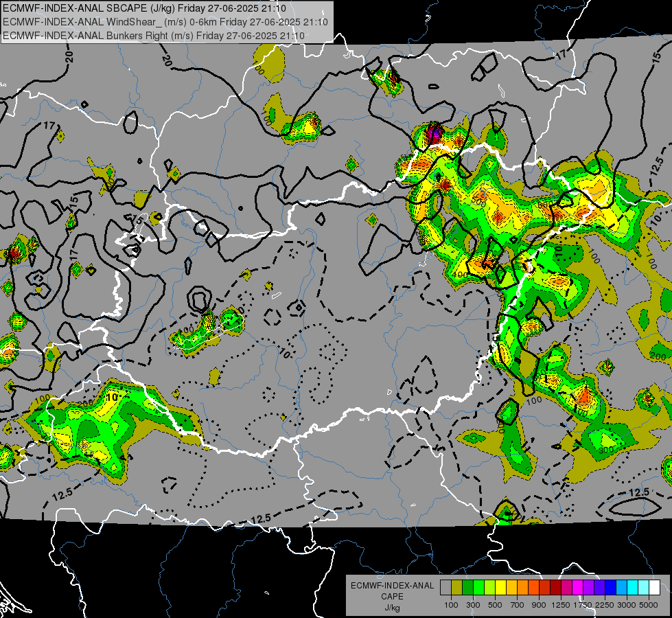The width and height of the screenshot is (672, 618).
Task: Click the 1250 legend scale label
Action: (x=561, y=605)
